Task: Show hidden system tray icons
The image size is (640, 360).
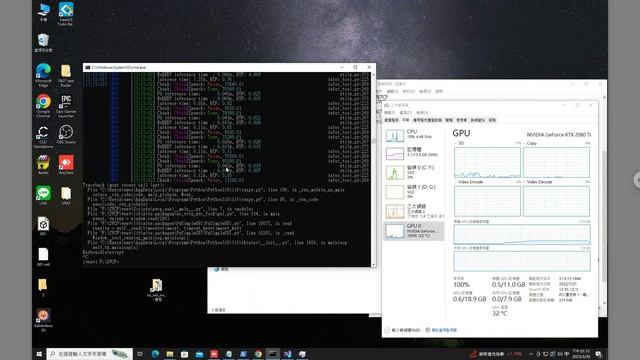Action: [531, 354]
